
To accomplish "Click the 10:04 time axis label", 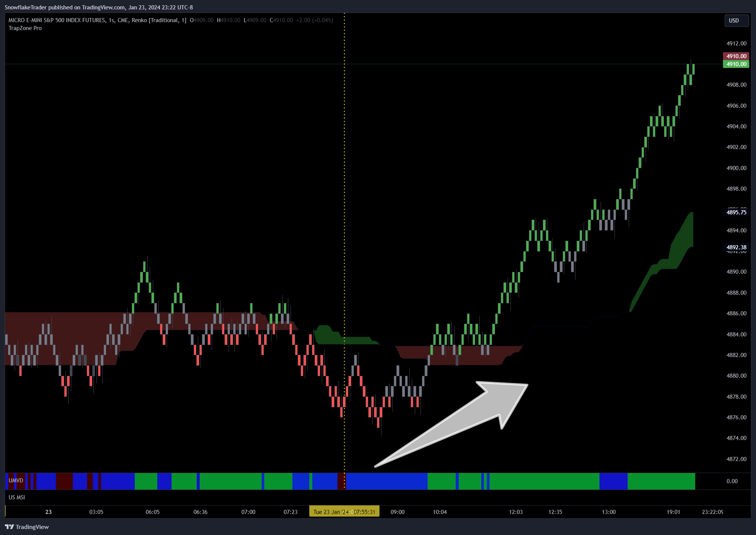I will (440, 512).
